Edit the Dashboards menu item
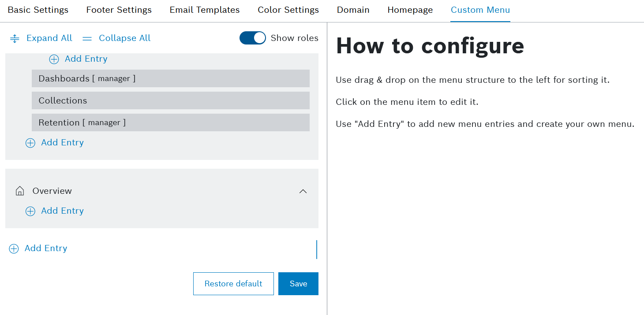Viewport: 644px width, 315px height. pyautogui.click(x=170, y=78)
